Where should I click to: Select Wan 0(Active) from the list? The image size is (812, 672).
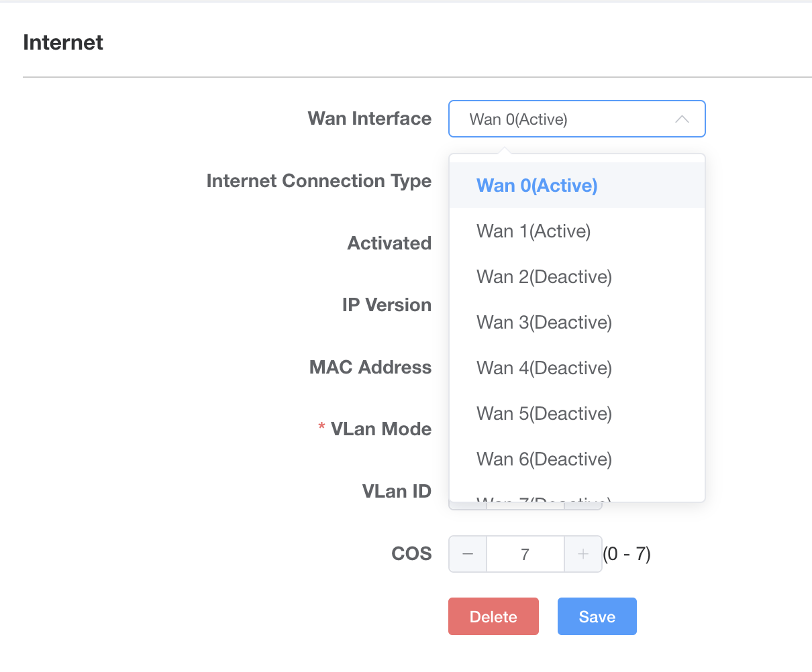pos(537,186)
